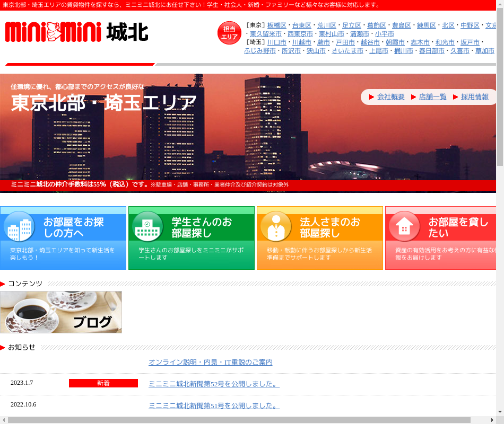Click the orange businessman icon
The height and width of the screenshot is (424, 504).
(276, 227)
